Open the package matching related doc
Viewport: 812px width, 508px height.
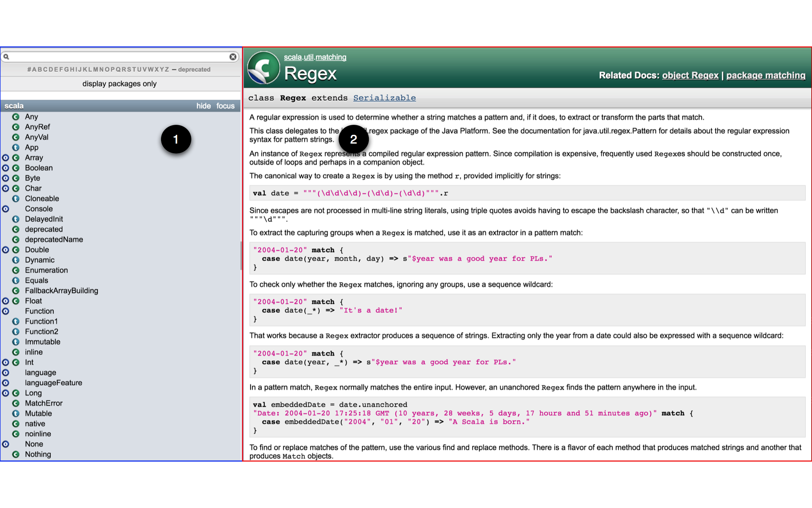pos(766,75)
